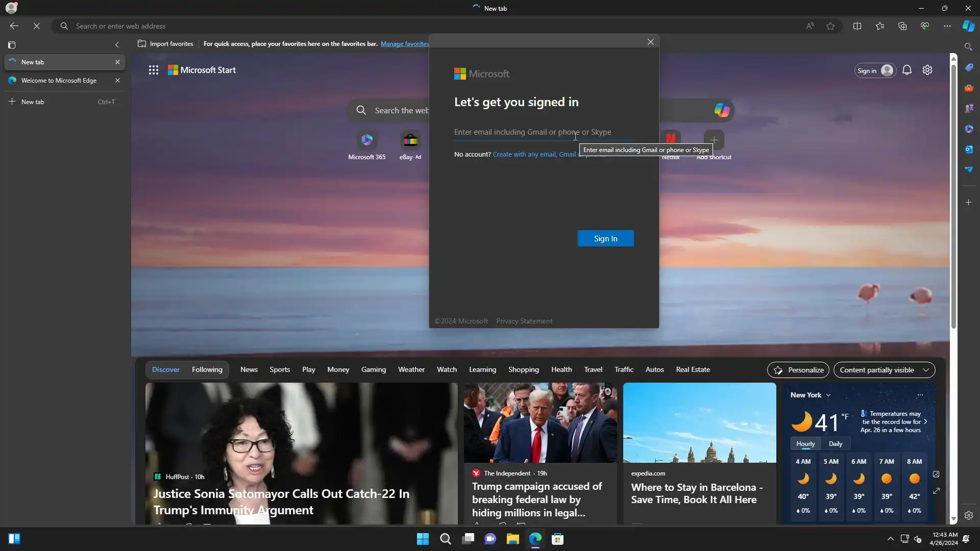Open the Microsoft Start app launcher grid

(153, 70)
